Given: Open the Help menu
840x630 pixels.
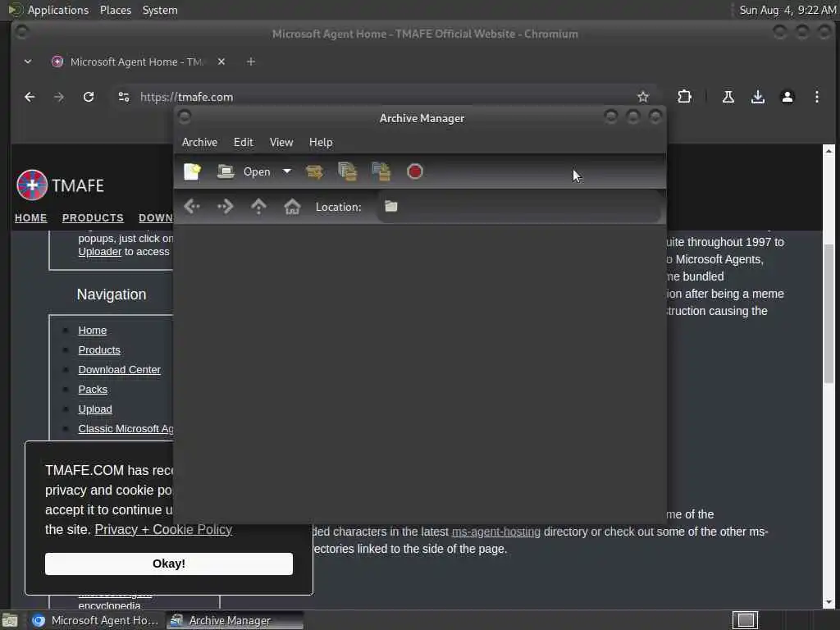Looking at the screenshot, I should click(x=321, y=143).
